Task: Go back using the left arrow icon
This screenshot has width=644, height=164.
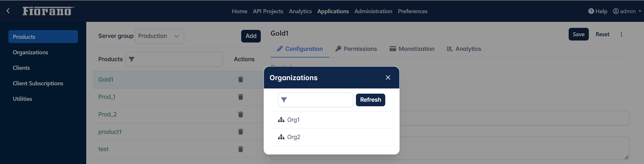Action: 8,11
